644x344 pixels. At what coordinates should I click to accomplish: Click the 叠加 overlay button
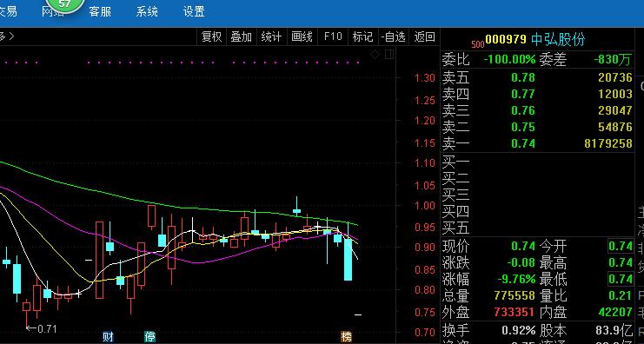click(x=241, y=37)
